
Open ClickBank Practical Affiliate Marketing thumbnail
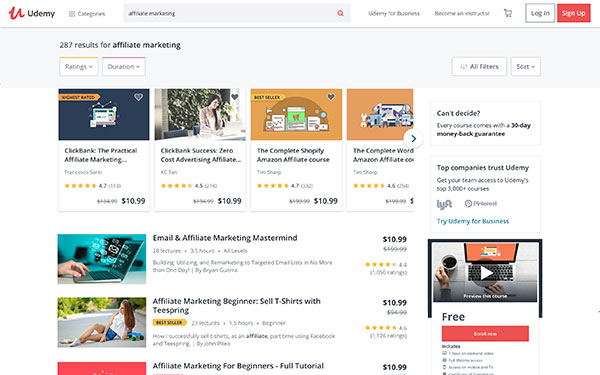[104, 114]
